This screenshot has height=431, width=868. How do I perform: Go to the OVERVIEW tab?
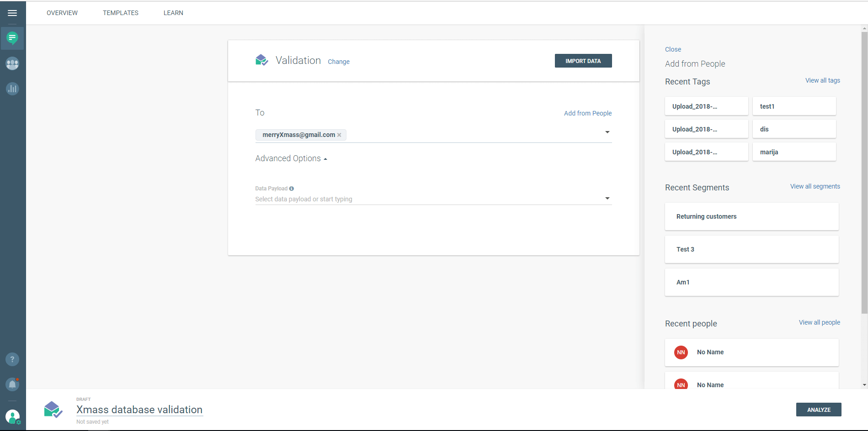[62, 13]
